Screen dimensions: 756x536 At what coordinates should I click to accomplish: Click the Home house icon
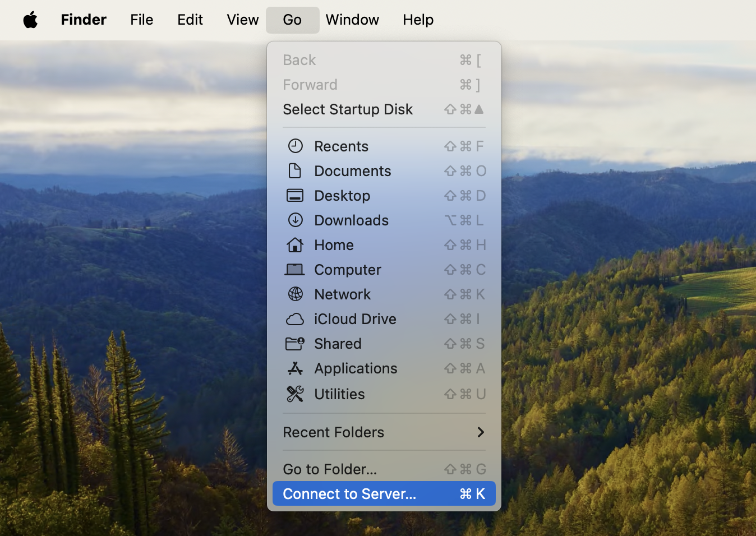(295, 245)
